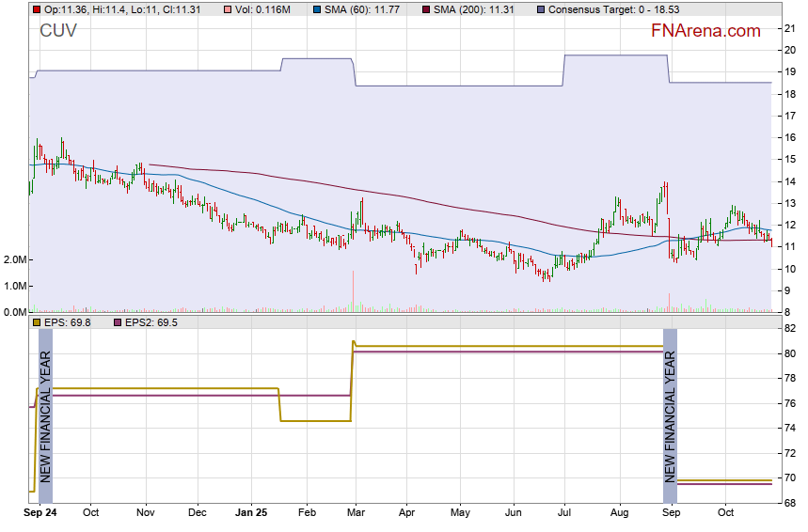The width and height of the screenshot is (808, 532).
Task: Select the New Financial Year marker at Sep 24
Action: [x=45, y=415]
